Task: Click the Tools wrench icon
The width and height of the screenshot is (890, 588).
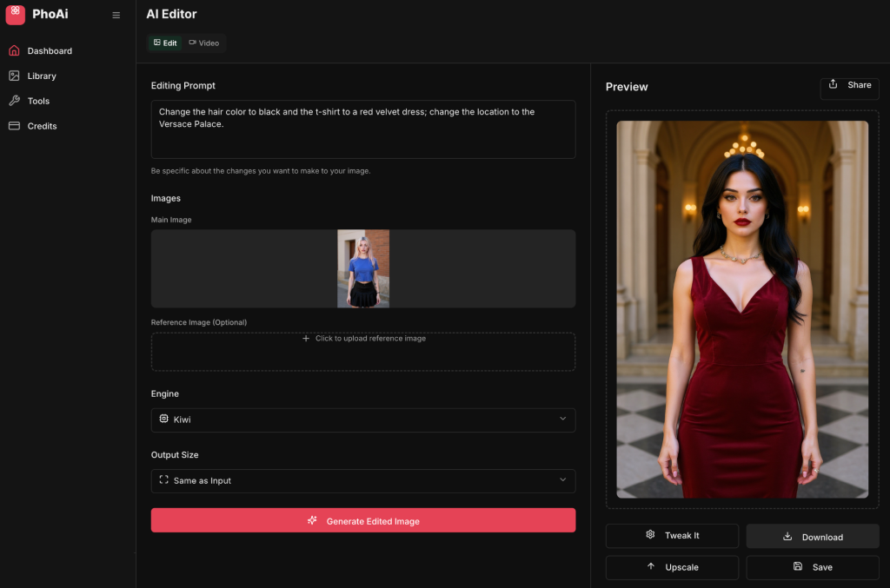Action: pyautogui.click(x=14, y=101)
